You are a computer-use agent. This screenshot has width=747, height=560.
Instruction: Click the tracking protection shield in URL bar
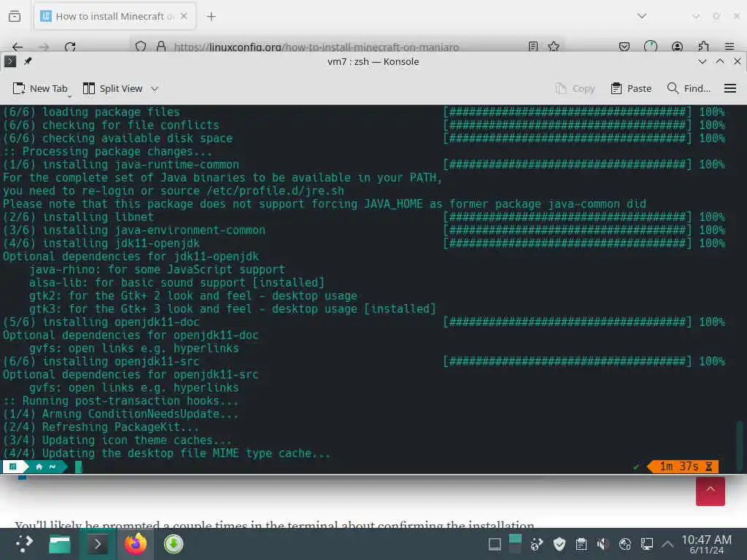[141, 47]
